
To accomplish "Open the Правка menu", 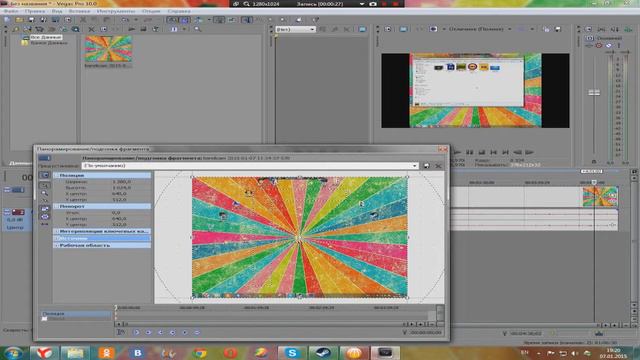I will pos(35,11).
